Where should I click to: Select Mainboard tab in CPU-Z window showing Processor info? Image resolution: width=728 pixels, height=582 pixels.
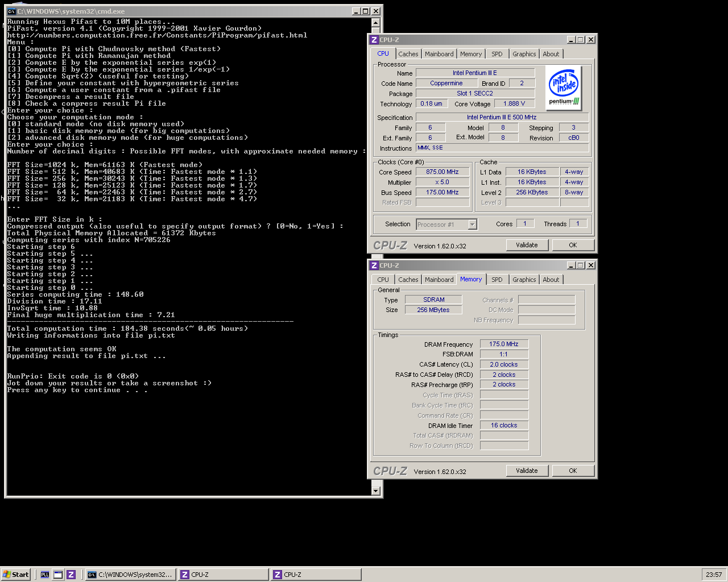point(439,54)
